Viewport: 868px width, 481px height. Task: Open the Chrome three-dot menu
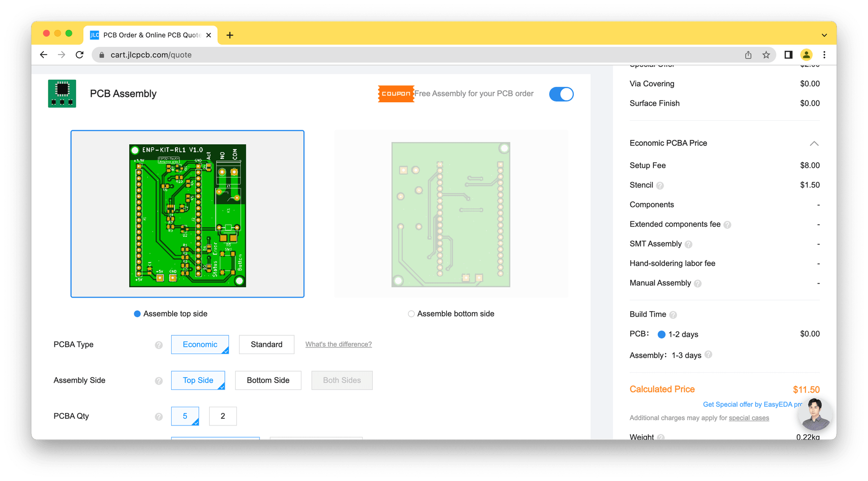(x=824, y=55)
